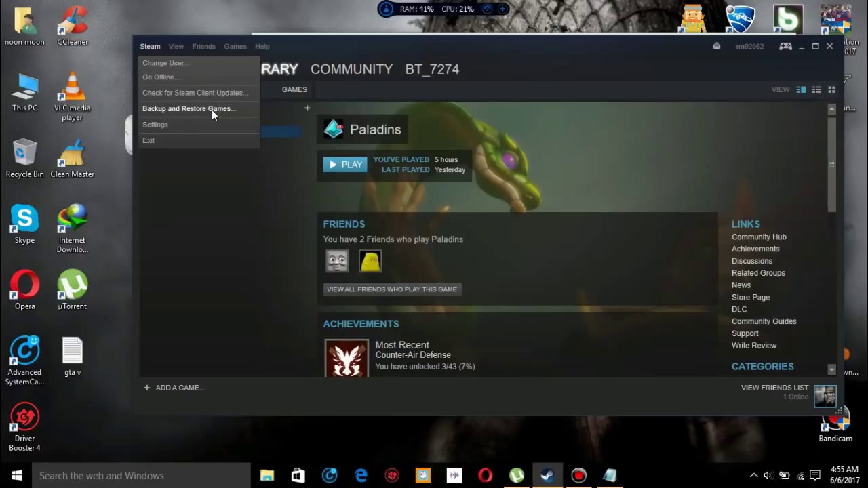Image resolution: width=868 pixels, height=488 pixels.
Task: Open File Explorer from taskbar
Action: 267,475
